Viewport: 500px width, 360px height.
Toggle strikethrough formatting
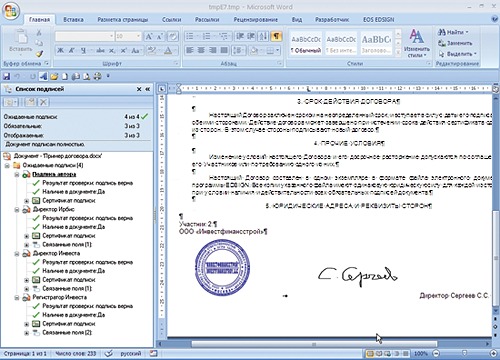(100, 51)
